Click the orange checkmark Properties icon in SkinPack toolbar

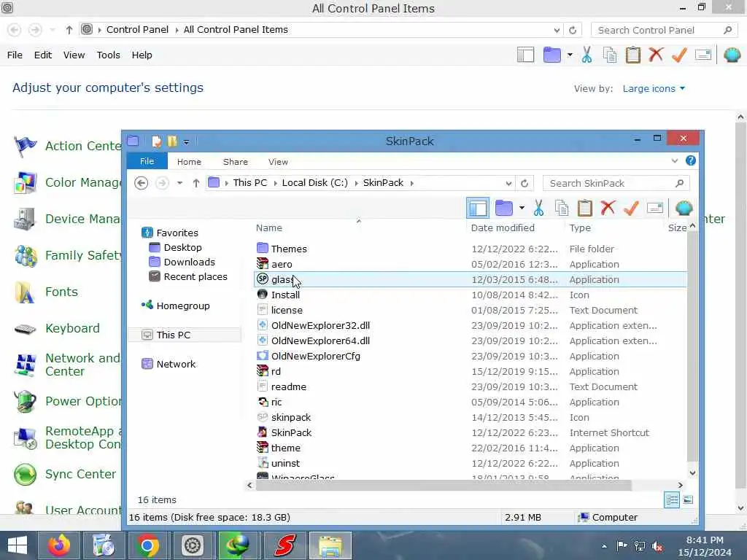(x=631, y=208)
